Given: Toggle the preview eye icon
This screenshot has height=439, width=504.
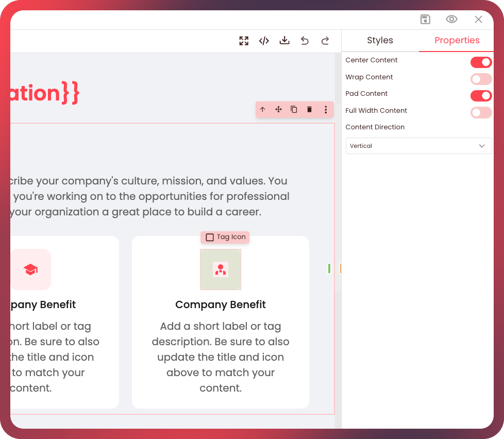Looking at the screenshot, I should pyautogui.click(x=451, y=19).
